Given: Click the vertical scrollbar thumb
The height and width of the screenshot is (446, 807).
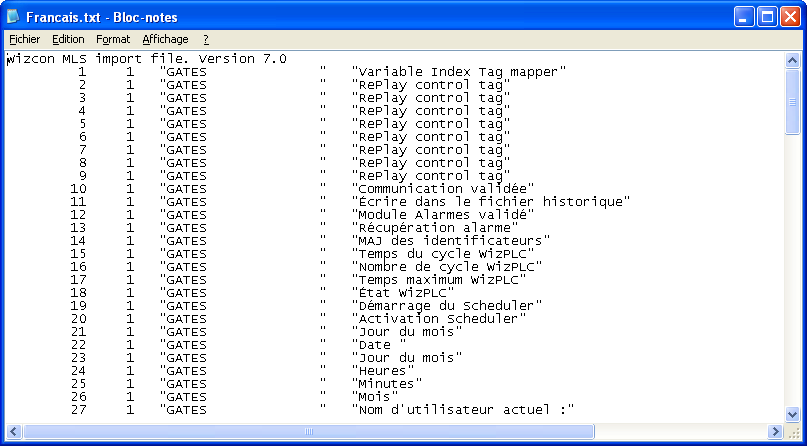Looking at the screenshot, I should 792,102.
